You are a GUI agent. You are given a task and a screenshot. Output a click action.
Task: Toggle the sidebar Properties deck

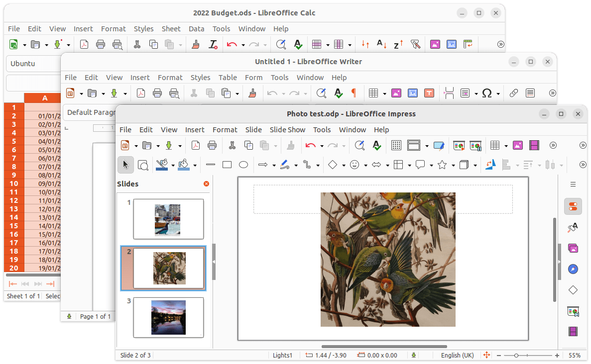click(573, 206)
